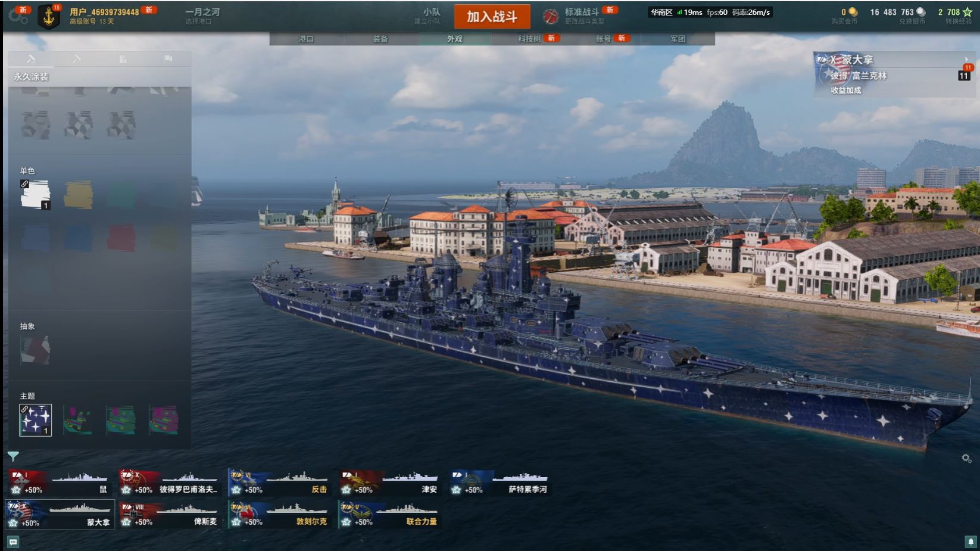Open the chat bubble icon at bottom left
Screen dimensions: 980x551
click(13, 541)
